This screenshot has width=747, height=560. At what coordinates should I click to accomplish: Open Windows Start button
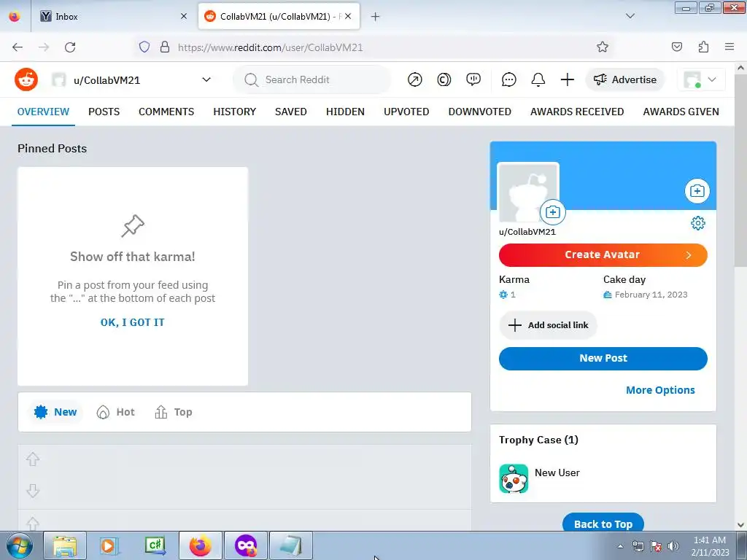click(x=19, y=545)
